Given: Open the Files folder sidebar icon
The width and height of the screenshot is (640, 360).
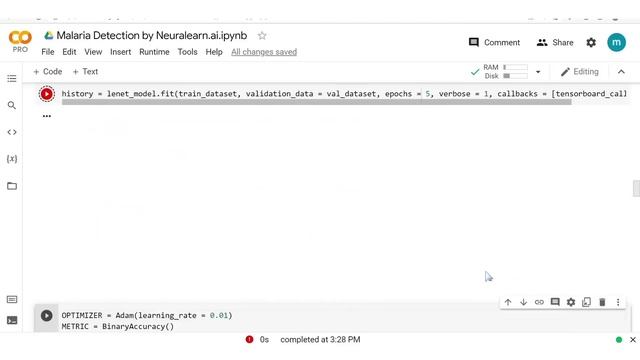Looking at the screenshot, I should point(12,186).
